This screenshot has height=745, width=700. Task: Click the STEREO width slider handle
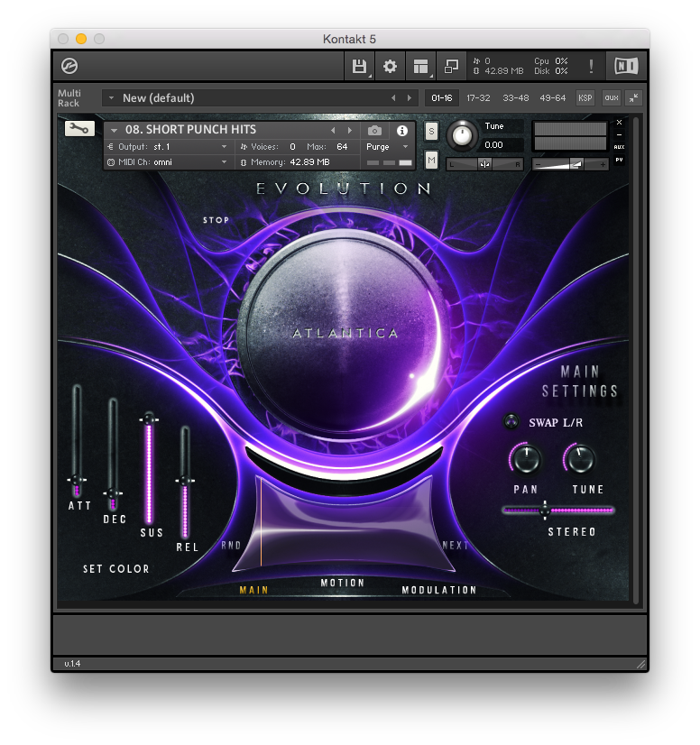coord(545,510)
